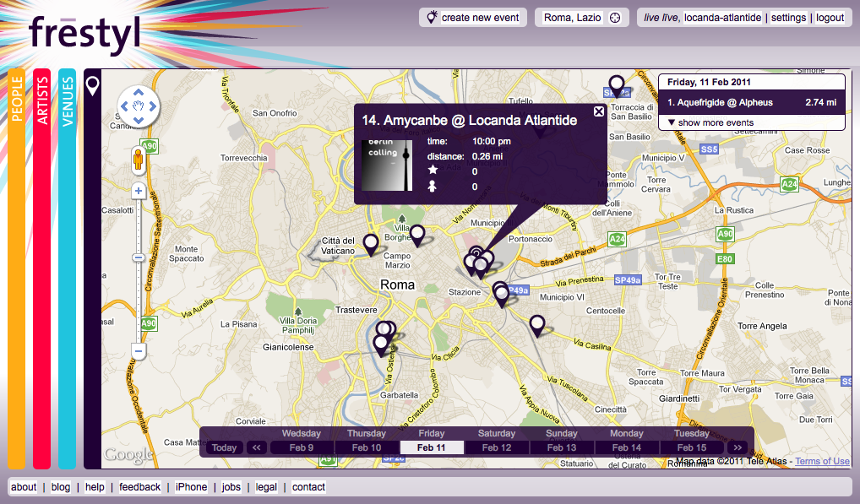Click the map pin icon on the dark sidebar
This screenshot has height=504, width=860.
coord(93,86)
